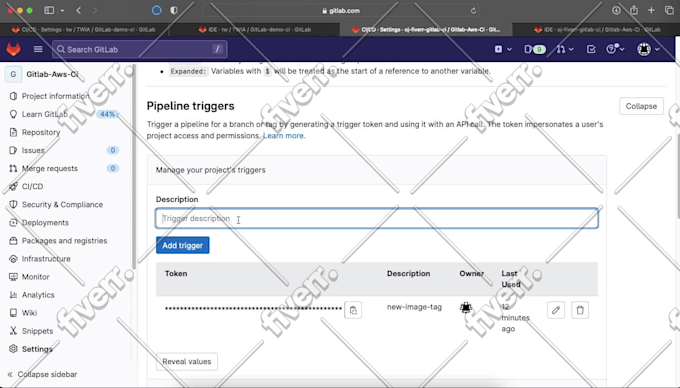Open the hamburger main menu
The width and height of the screenshot is (680, 388).
point(38,49)
